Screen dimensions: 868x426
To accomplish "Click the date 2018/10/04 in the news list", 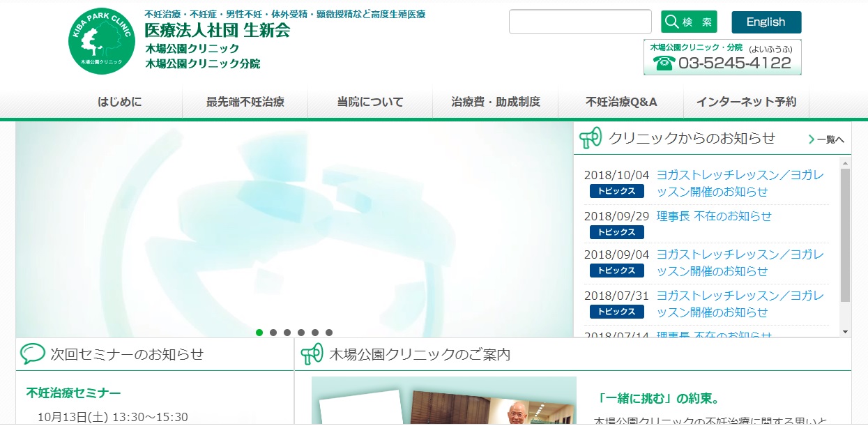I will point(616,175).
